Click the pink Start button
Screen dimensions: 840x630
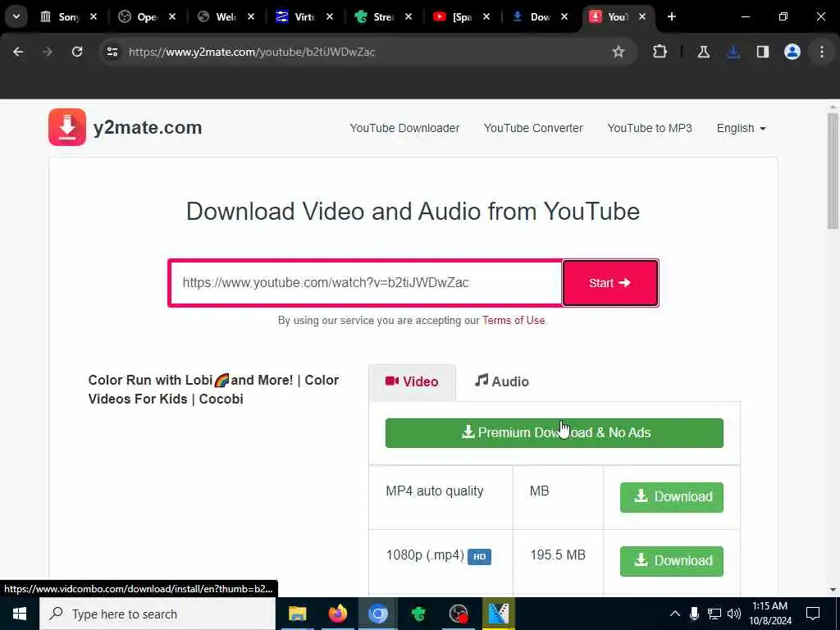(610, 283)
